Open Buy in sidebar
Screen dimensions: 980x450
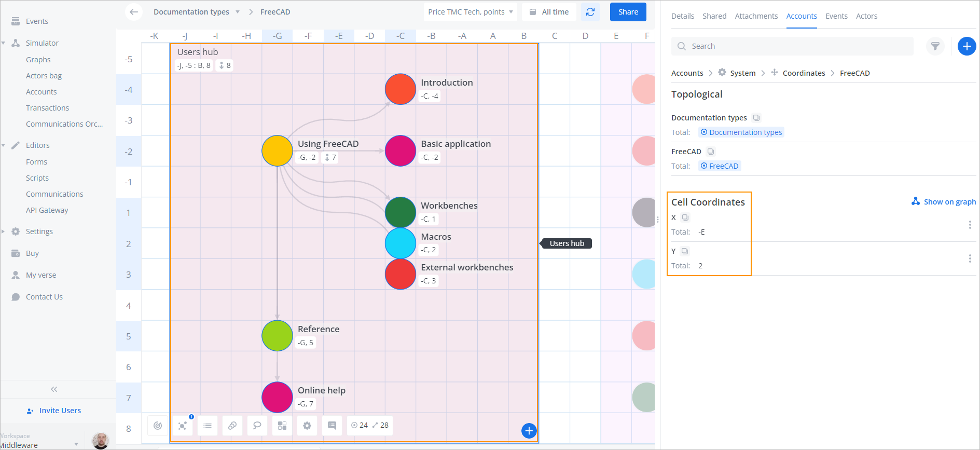32,253
